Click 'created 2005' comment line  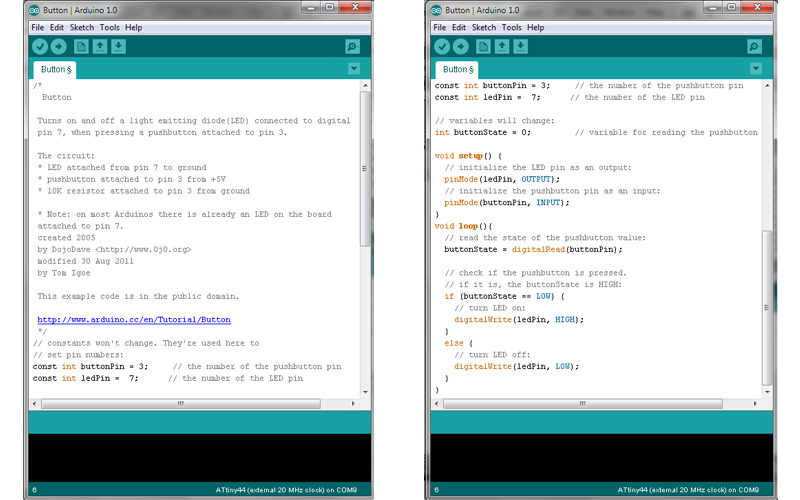(66, 238)
